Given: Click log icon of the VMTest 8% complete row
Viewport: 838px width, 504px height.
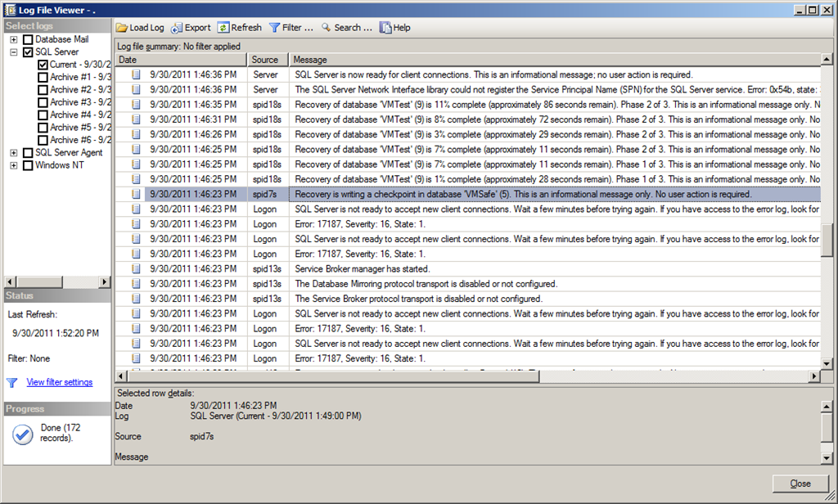Looking at the screenshot, I should click(137, 119).
